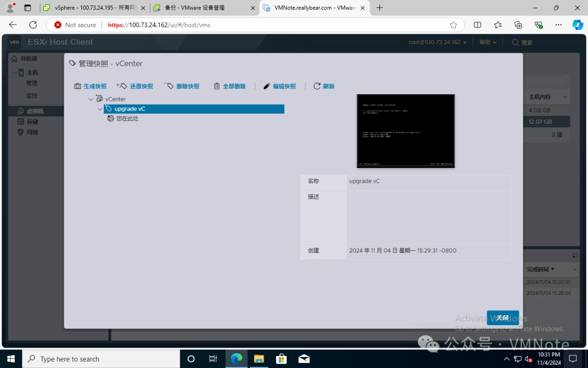
Task: Open the notification center
Action: click(573, 359)
